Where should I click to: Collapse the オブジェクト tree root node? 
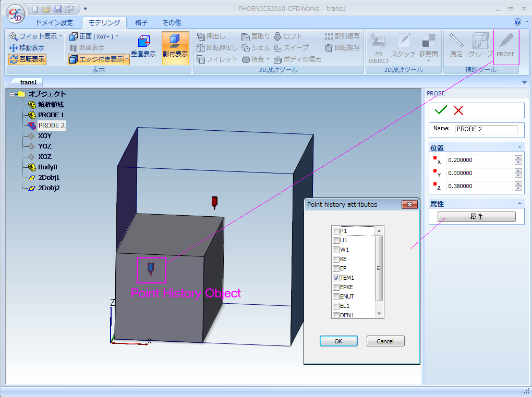click(13, 94)
